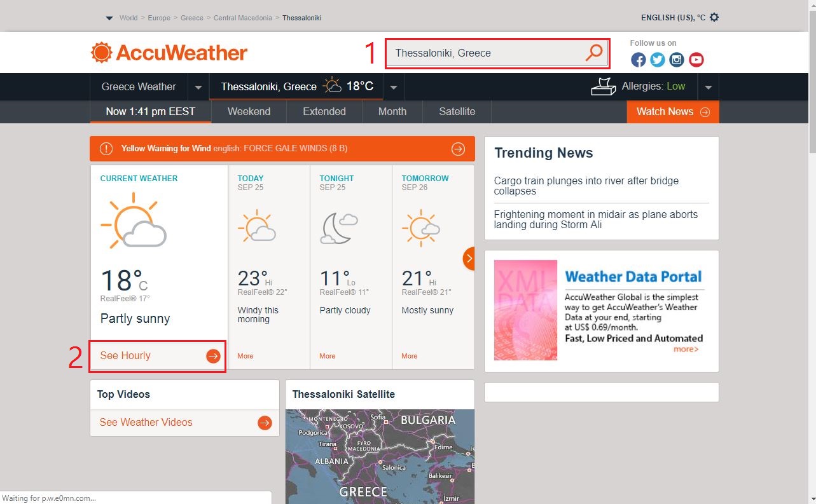Viewport: 816px width, 504px height.
Task: Open the Greece Weather menu item
Action: pyautogui.click(x=139, y=86)
